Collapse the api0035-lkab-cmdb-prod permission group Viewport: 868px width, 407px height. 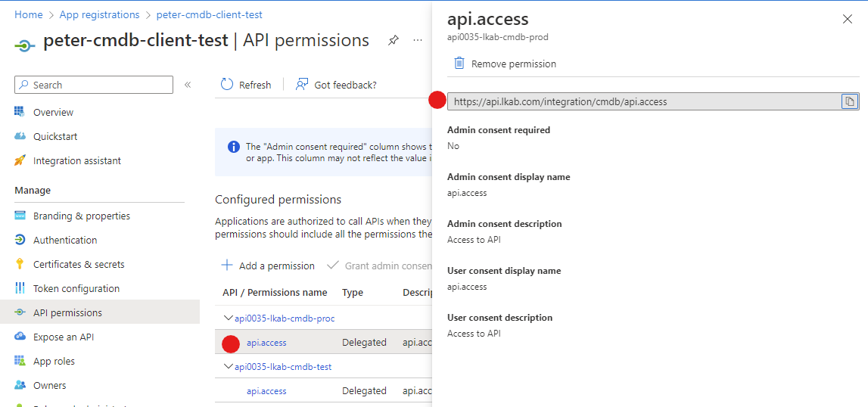(x=229, y=318)
